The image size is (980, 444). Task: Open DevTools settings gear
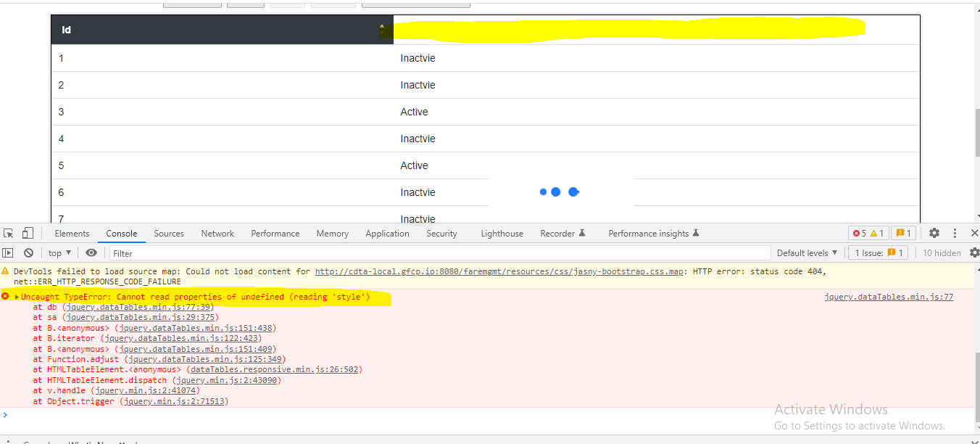(x=934, y=233)
